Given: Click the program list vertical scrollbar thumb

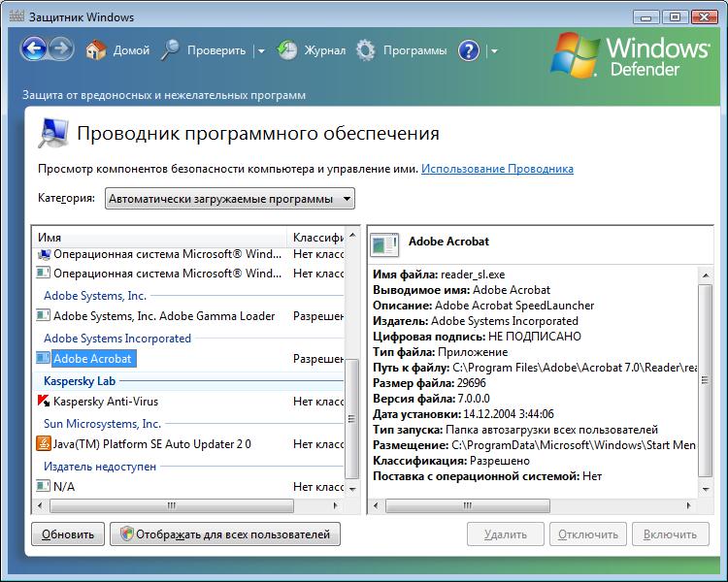Looking at the screenshot, I should coord(352,418).
